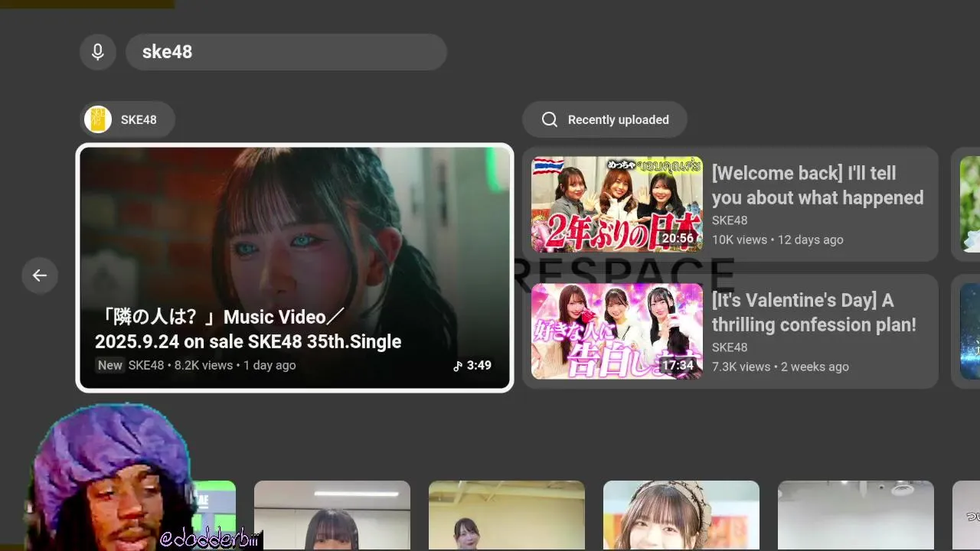Image resolution: width=980 pixels, height=551 pixels.
Task: Open the Valentine's Day video thumbnail
Action: 617,331
